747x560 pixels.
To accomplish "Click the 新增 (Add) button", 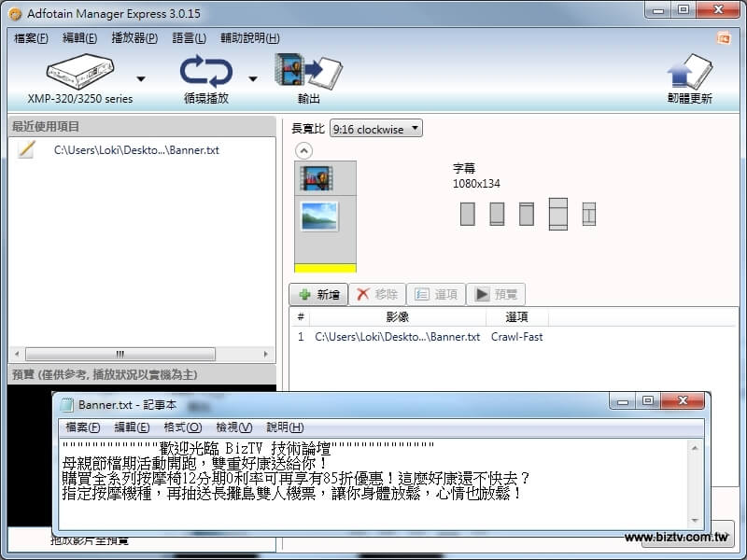I will tap(318, 294).
